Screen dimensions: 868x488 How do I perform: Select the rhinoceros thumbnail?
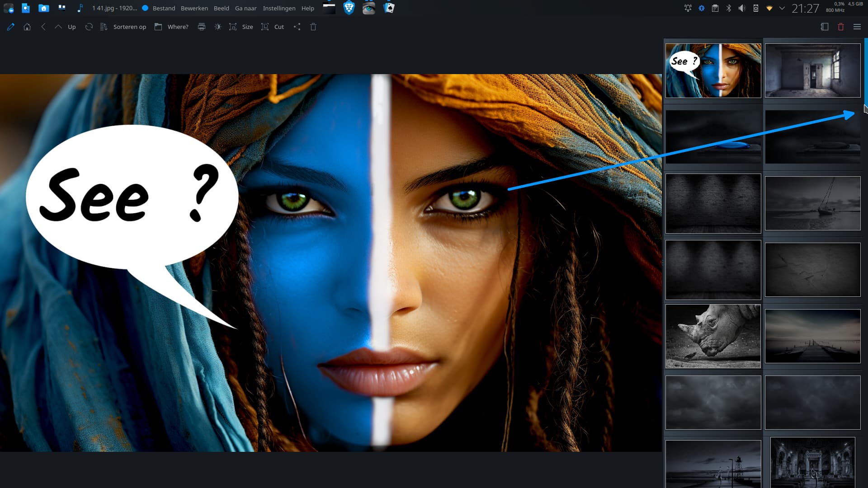pos(713,336)
